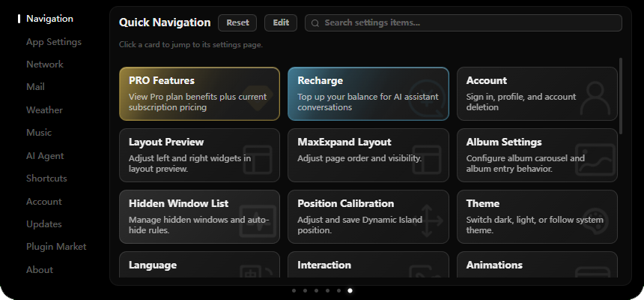Screen dimensions: 644x300
Task: Click 'Click a card to jump' hint text
Action: click(x=190, y=44)
